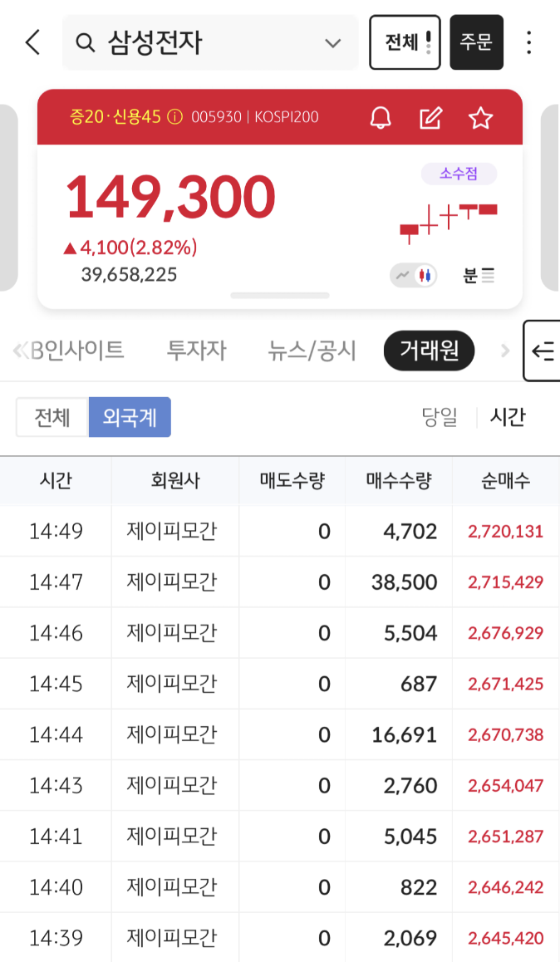560x962 pixels.
Task: Tap the 소수점 fractional trading badge
Action: coord(459,174)
